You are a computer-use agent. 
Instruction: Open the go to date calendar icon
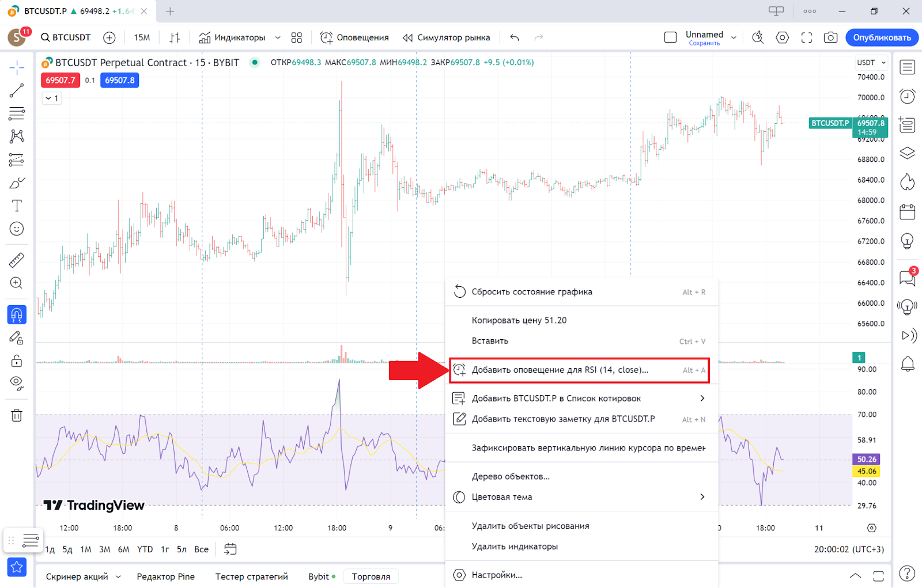click(x=230, y=549)
